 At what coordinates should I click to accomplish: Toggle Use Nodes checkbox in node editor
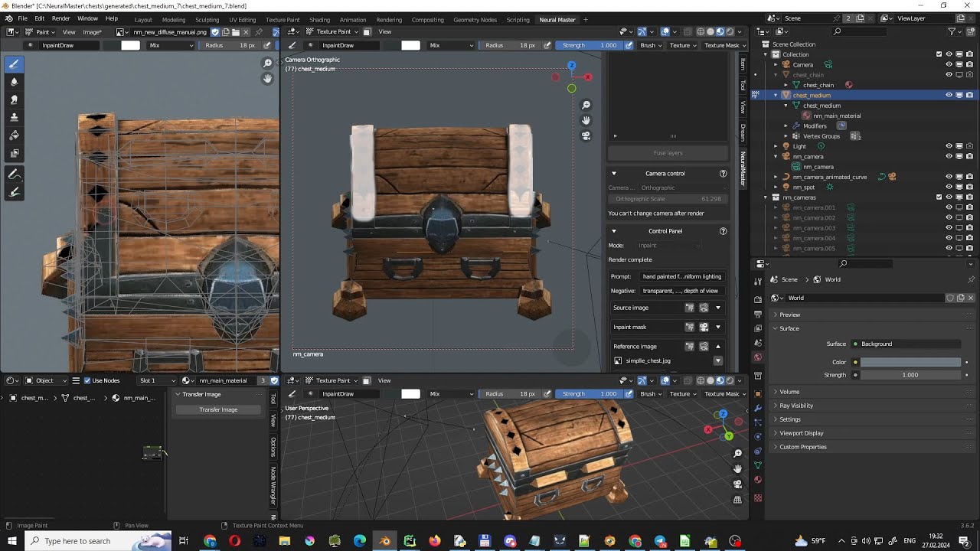point(87,380)
